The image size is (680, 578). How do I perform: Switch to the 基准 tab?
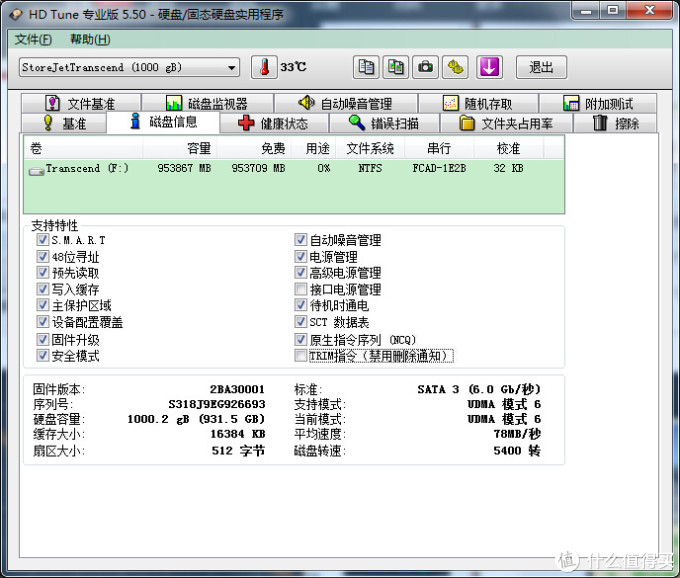pyautogui.click(x=64, y=124)
